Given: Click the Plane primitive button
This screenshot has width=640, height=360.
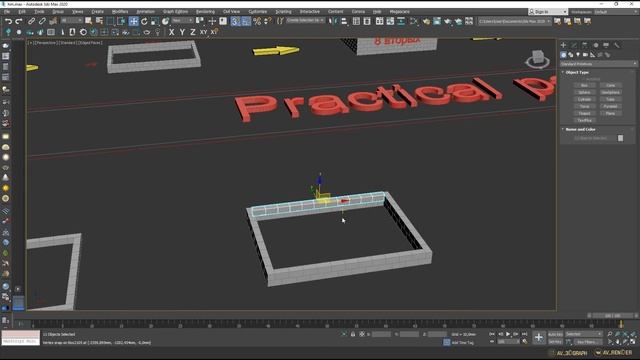Looking at the screenshot, I should [x=611, y=113].
